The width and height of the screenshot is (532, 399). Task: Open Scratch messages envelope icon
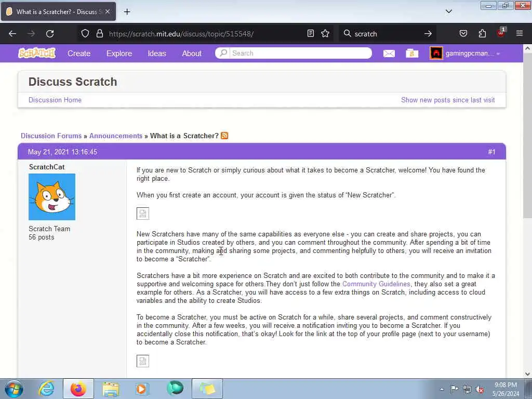pyautogui.click(x=389, y=54)
